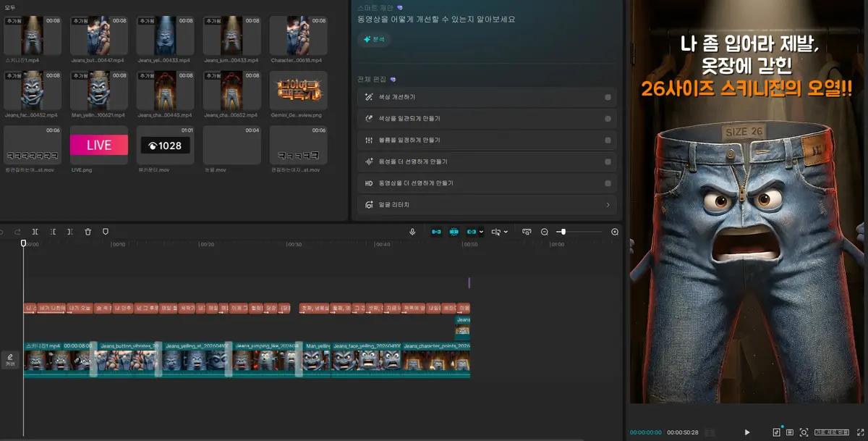Click the 00:30 mark on the timeline ruler
868x441 pixels.
coord(294,245)
